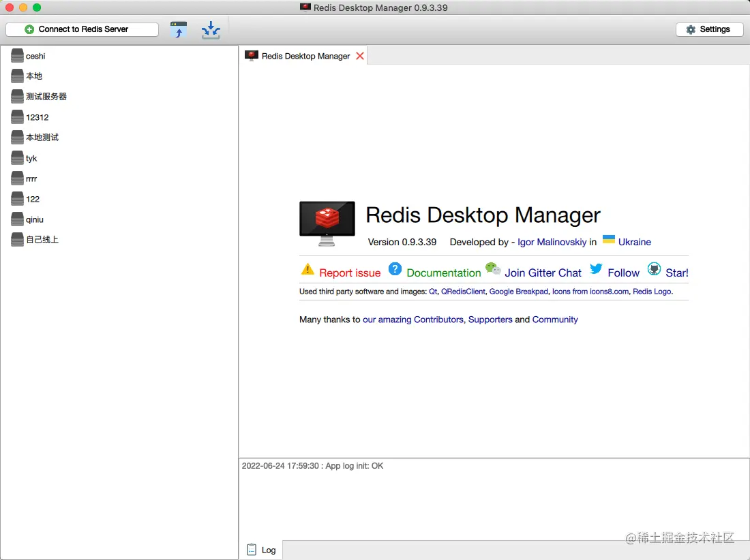Click the Settings gear icon
The image size is (750, 560).
point(691,29)
